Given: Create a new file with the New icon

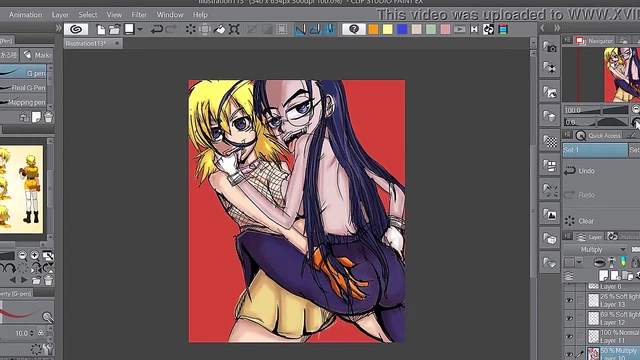Looking at the screenshot, I should pos(100,29).
